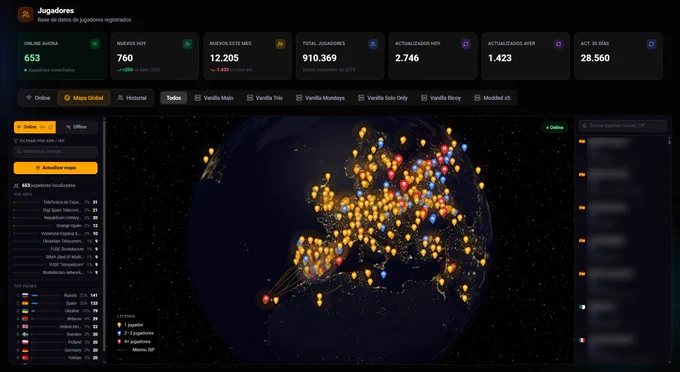Click the Spain 133 country row
Viewport: 680px width, 372px height.
point(56,303)
